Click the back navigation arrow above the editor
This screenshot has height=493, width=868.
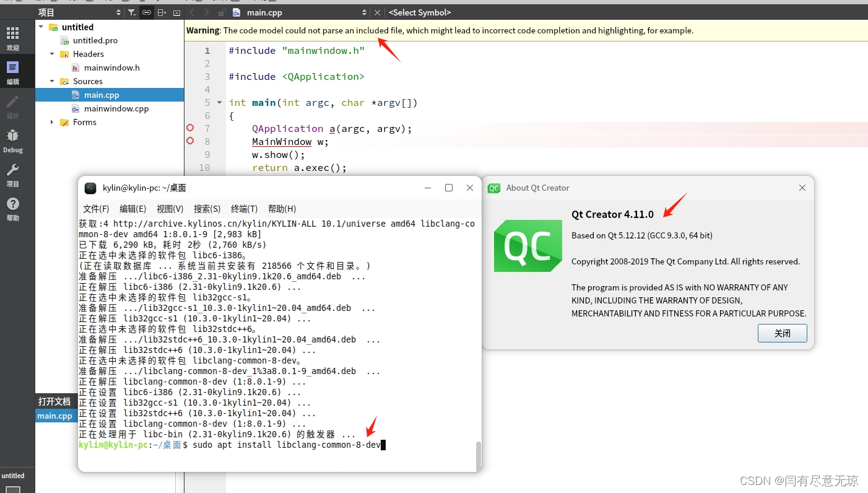point(192,12)
